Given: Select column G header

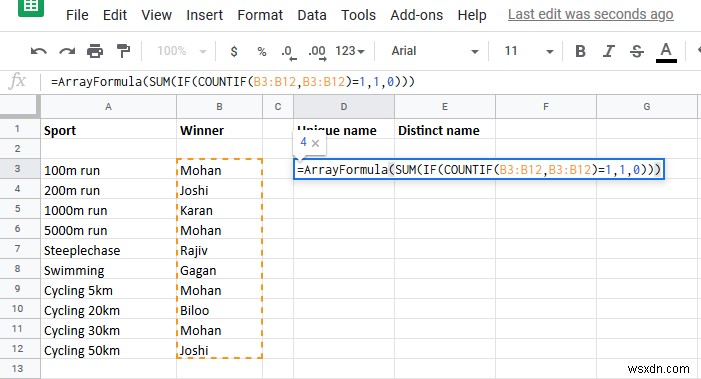Looking at the screenshot, I should click(x=646, y=107).
